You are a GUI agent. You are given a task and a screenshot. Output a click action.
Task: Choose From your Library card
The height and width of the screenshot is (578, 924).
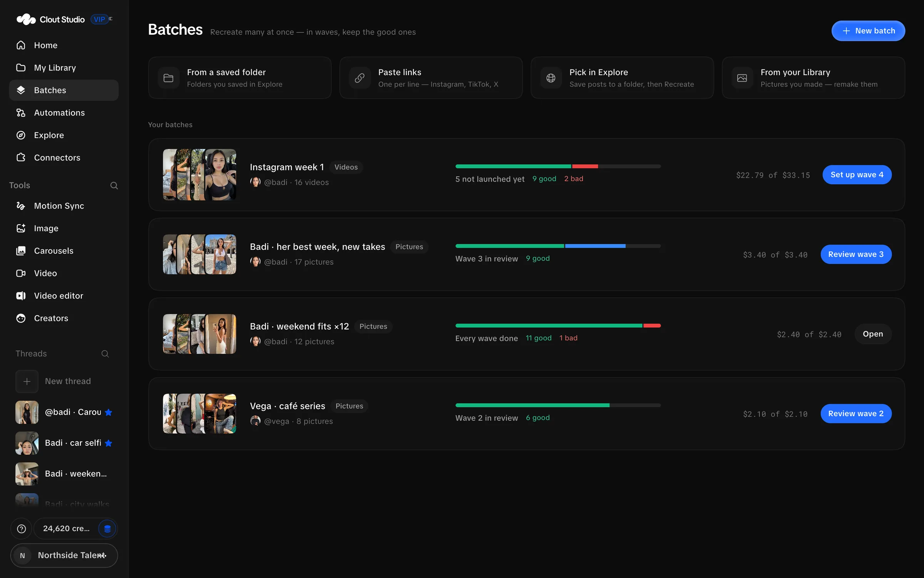tap(813, 78)
